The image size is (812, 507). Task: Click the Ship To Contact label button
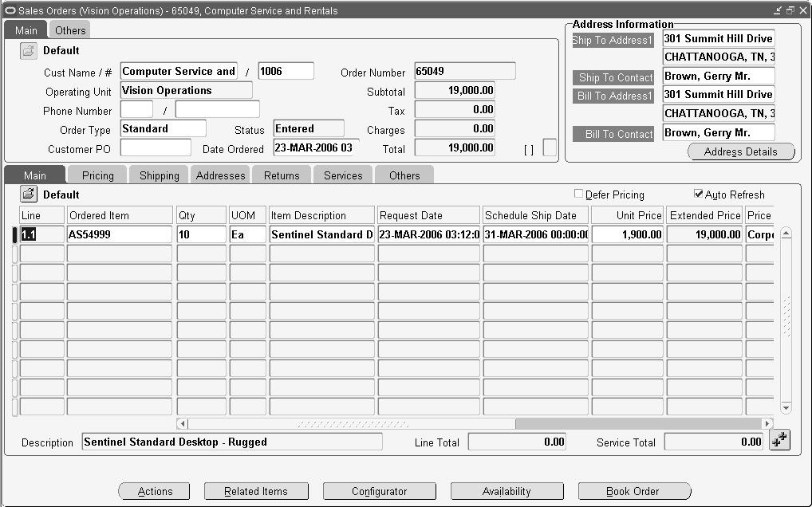tap(613, 77)
